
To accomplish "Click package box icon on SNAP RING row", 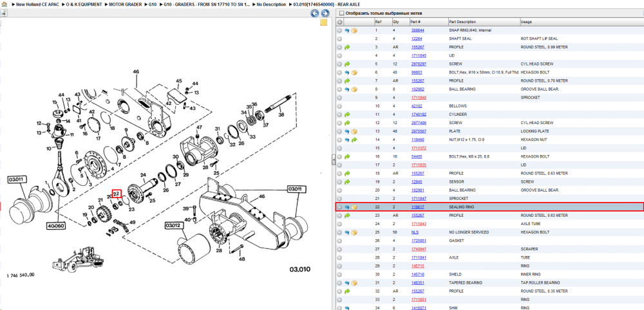I will pos(354,30).
